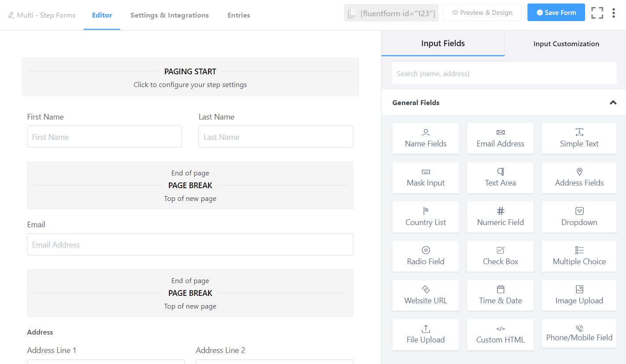Insert a Check Box field
The width and height of the screenshot is (626, 364).
(500, 256)
